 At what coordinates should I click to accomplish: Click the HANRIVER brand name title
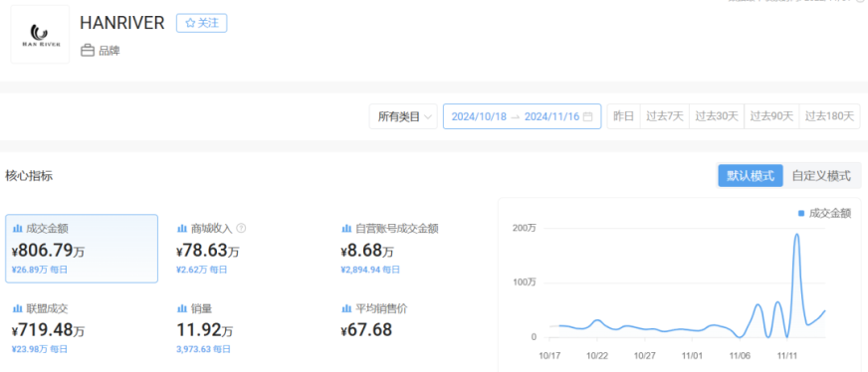tap(121, 23)
